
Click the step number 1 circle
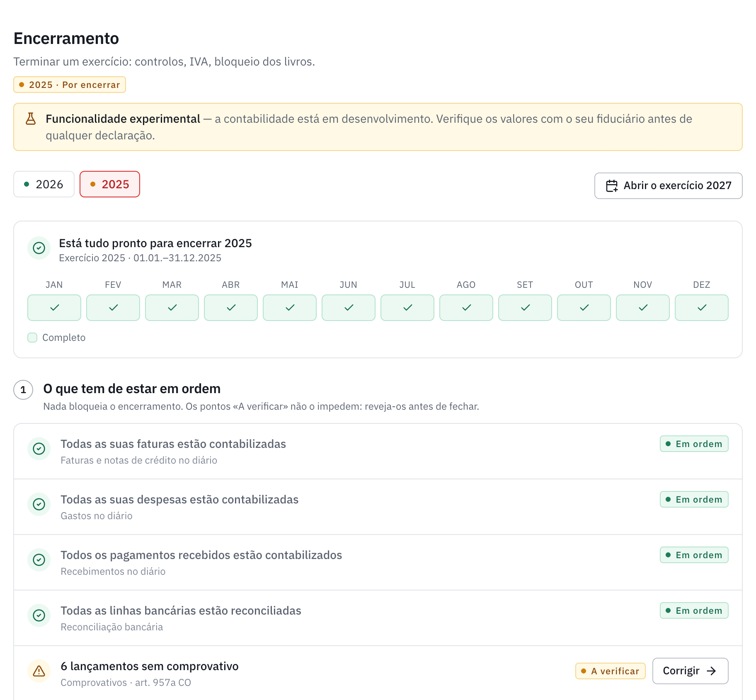pyautogui.click(x=23, y=390)
